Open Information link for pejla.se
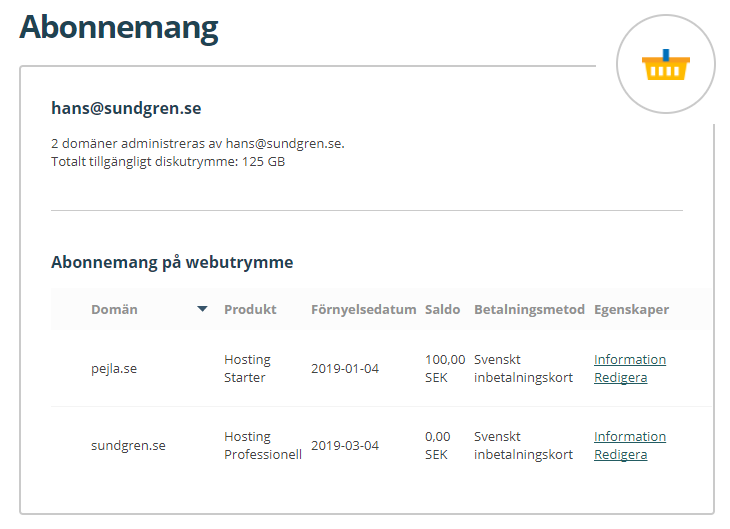This screenshot has width=730, height=529. click(x=630, y=359)
